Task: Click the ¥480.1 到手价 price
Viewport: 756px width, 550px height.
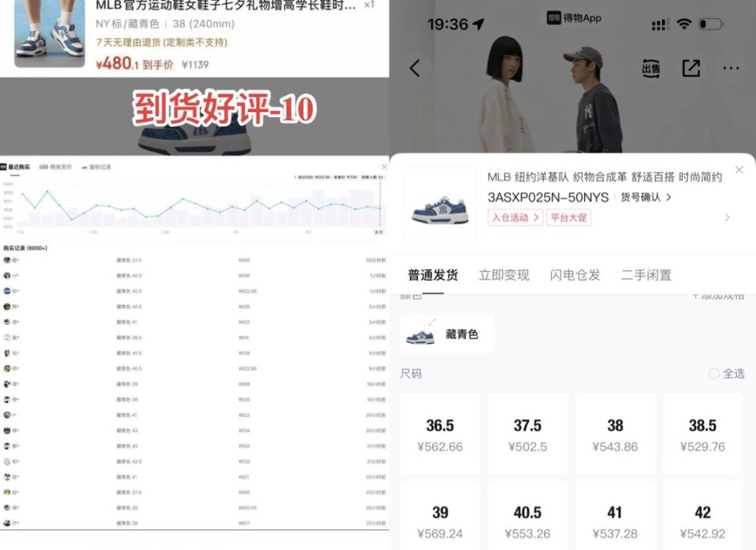Action: [x=135, y=64]
